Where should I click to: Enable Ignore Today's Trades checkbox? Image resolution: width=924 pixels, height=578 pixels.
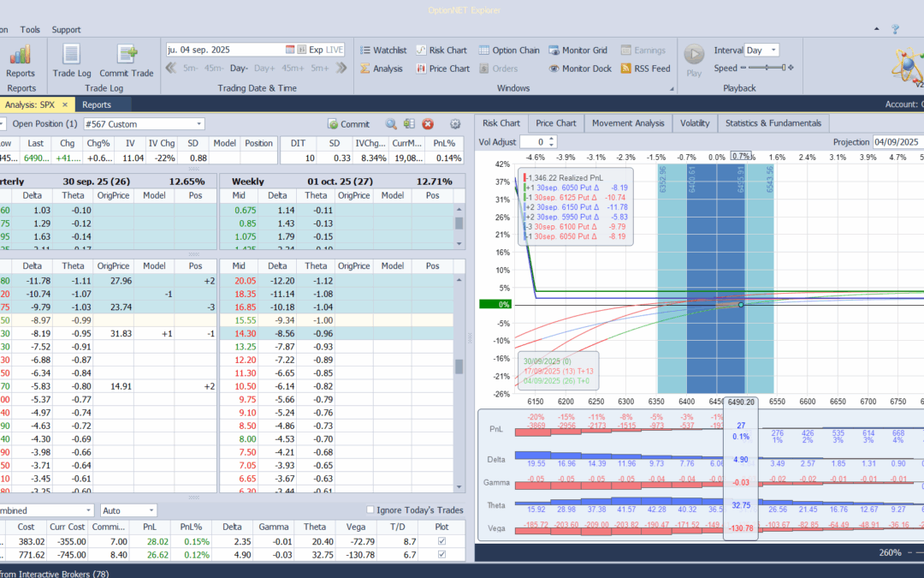click(370, 510)
